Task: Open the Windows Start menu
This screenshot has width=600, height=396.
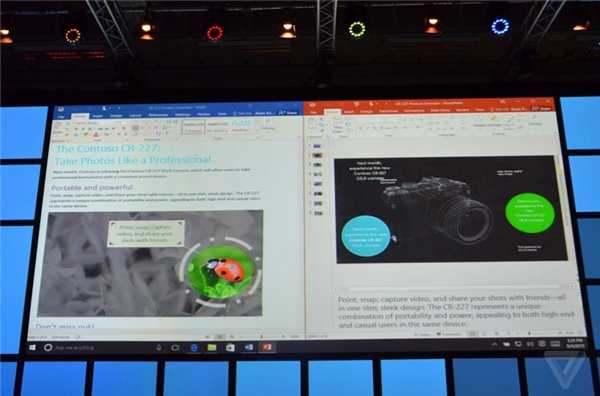Action: coord(33,347)
